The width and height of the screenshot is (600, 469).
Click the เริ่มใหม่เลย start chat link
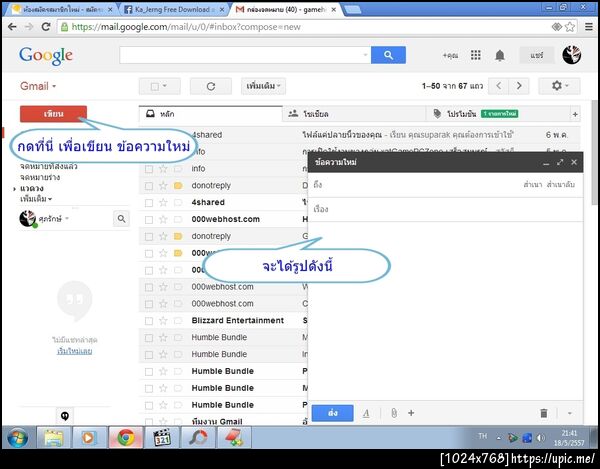[74, 351]
